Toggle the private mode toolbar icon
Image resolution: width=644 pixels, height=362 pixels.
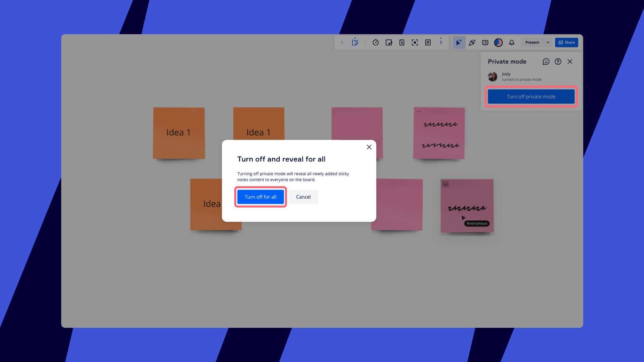pos(355,42)
